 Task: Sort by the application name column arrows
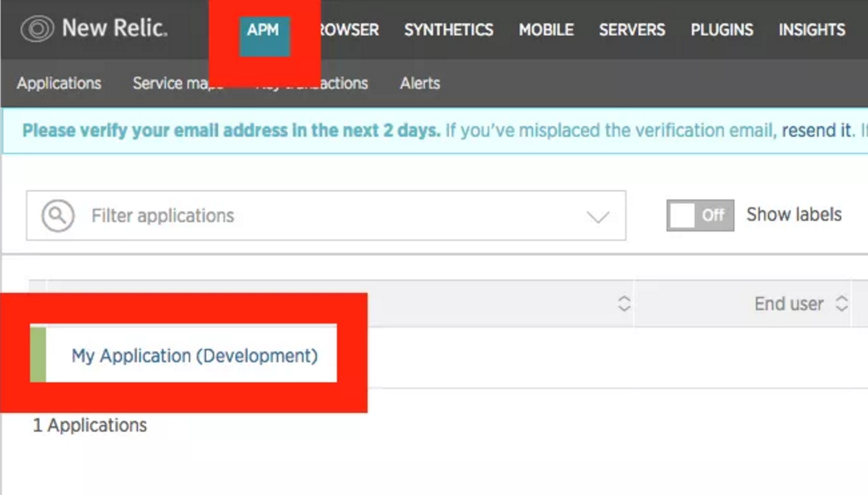624,304
